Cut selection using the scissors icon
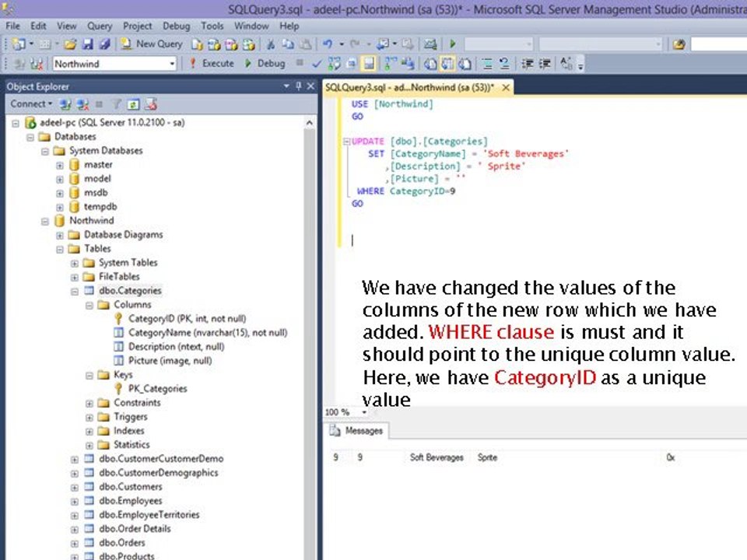 pyautogui.click(x=271, y=44)
